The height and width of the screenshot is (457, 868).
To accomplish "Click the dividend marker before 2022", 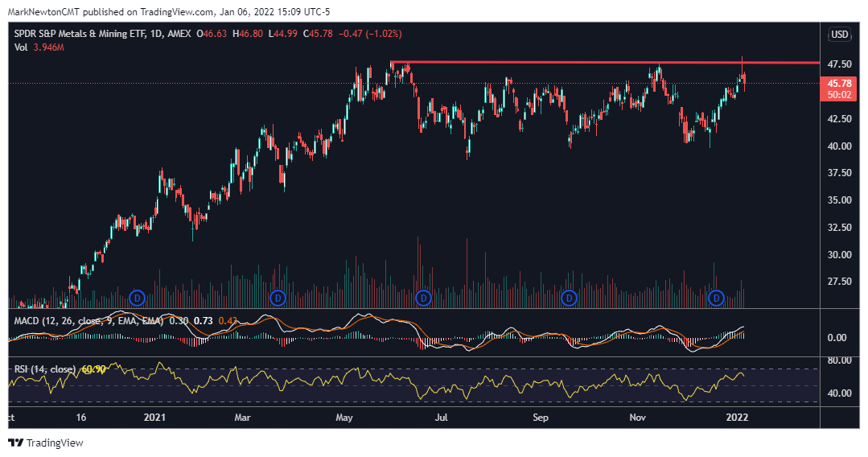I will click(x=716, y=298).
